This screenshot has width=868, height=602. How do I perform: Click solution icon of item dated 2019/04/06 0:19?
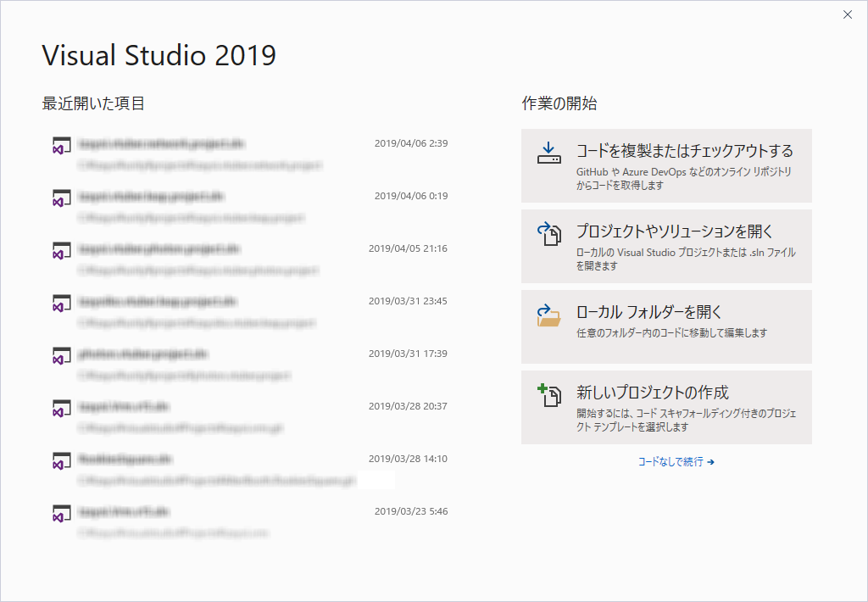[61, 198]
